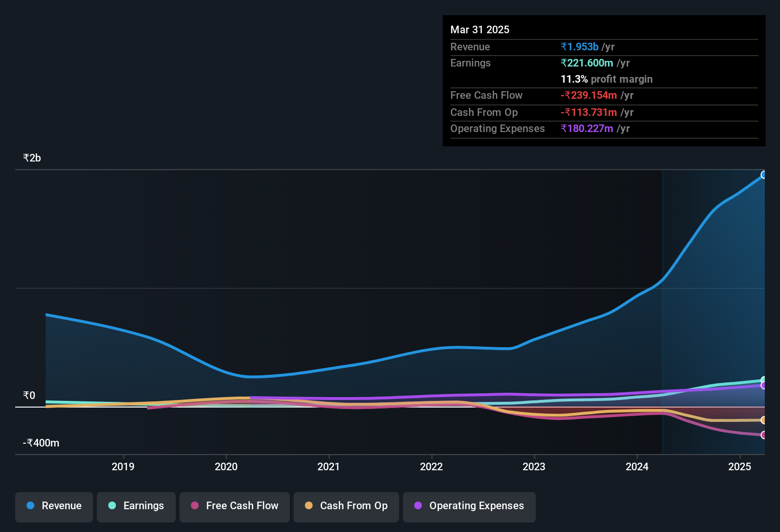The height and width of the screenshot is (532, 780).
Task: Click the profit margin value link
Action: pos(607,79)
